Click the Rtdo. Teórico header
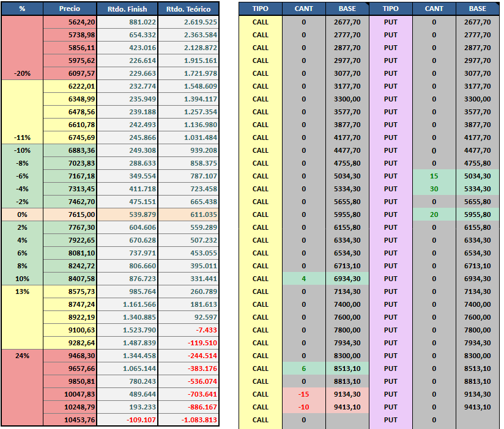504x429 pixels. 188,9
